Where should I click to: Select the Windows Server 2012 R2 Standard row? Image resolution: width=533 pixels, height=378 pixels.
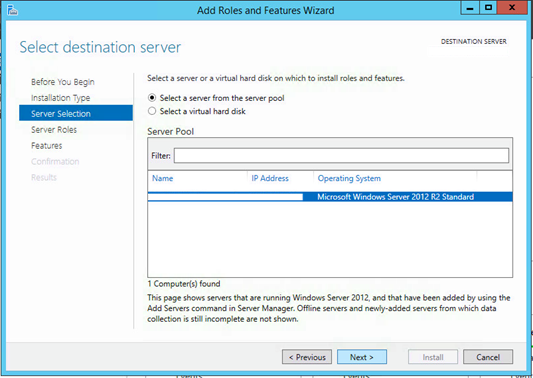tap(330, 197)
